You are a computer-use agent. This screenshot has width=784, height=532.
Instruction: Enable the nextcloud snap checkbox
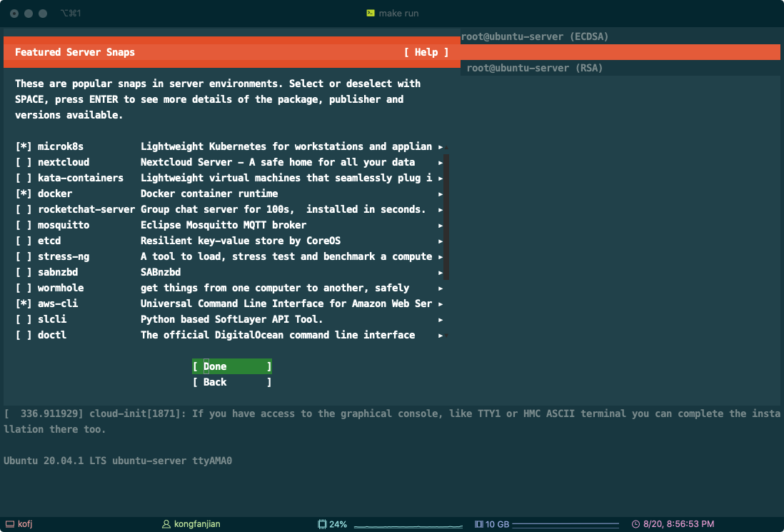coord(24,162)
